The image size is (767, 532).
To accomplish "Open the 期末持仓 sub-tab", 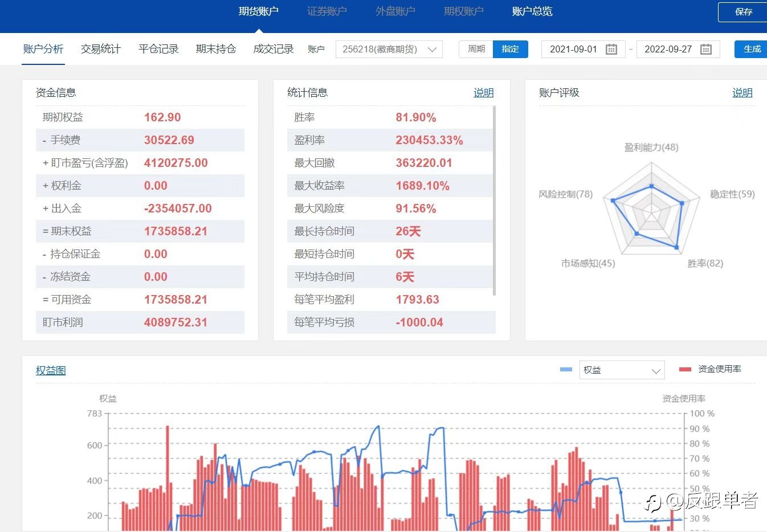I will coord(216,49).
